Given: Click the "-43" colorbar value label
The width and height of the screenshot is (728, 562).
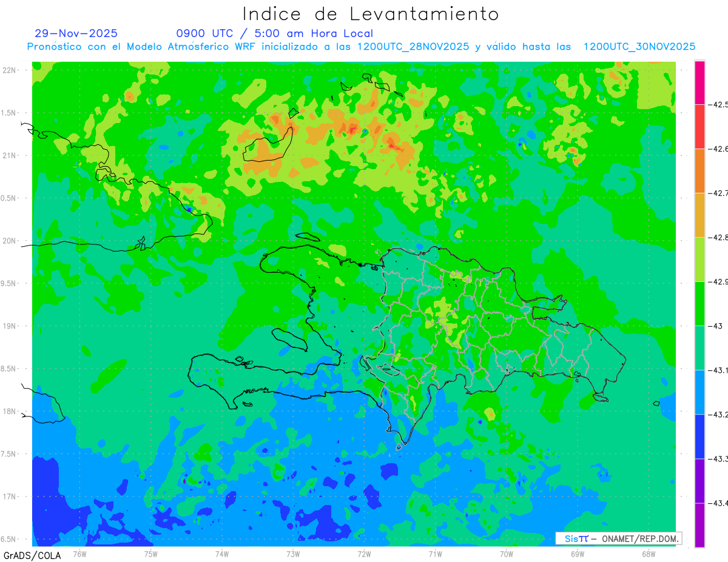Looking at the screenshot, I should coord(715,326).
